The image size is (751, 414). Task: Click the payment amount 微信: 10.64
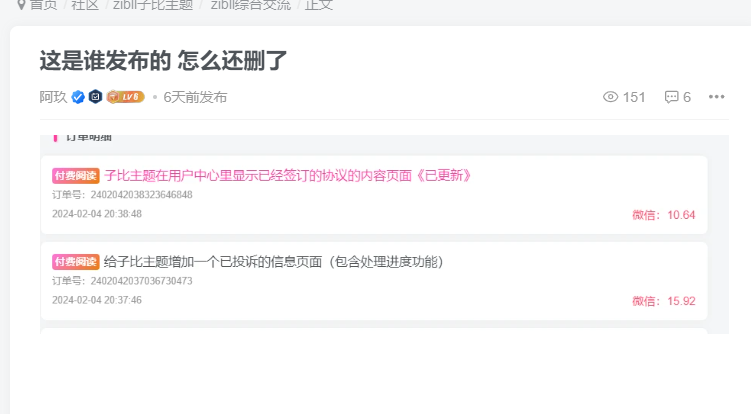click(663, 215)
